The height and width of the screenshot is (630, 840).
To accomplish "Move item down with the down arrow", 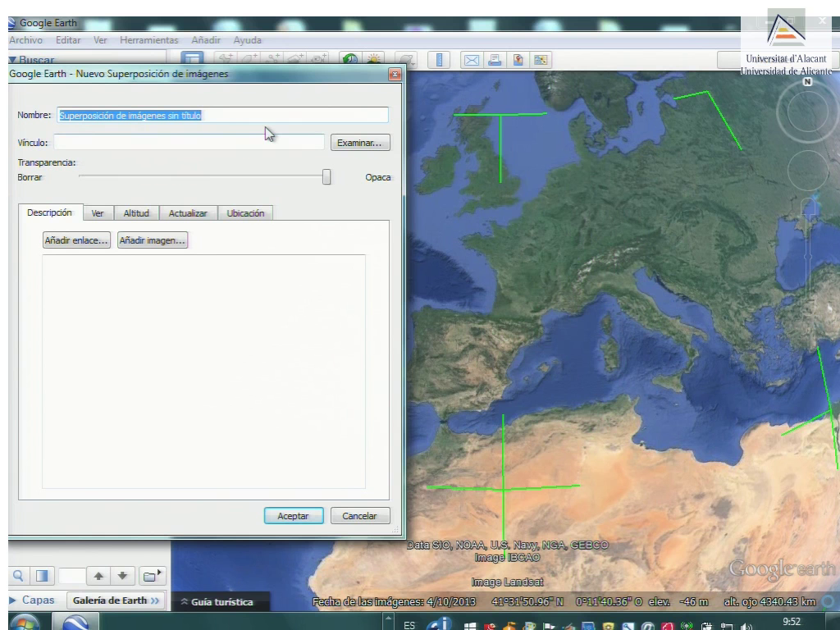I will click(123, 576).
